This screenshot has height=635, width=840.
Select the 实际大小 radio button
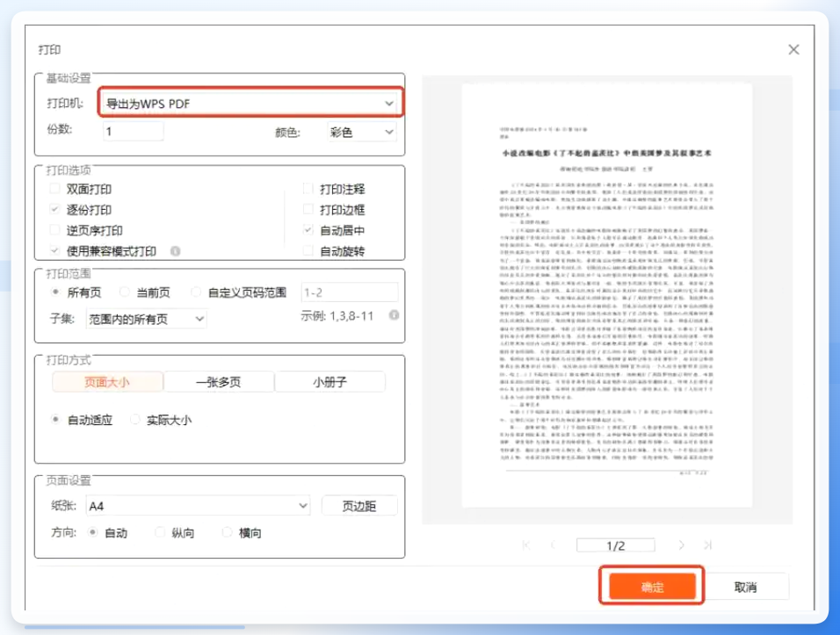pyautogui.click(x=135, y=419)
